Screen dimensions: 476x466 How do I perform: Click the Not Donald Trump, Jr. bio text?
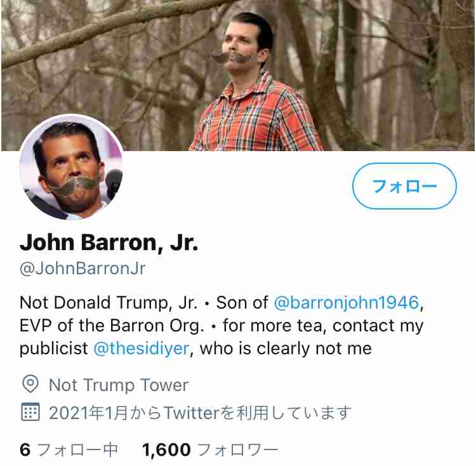[x=109, y=303]
